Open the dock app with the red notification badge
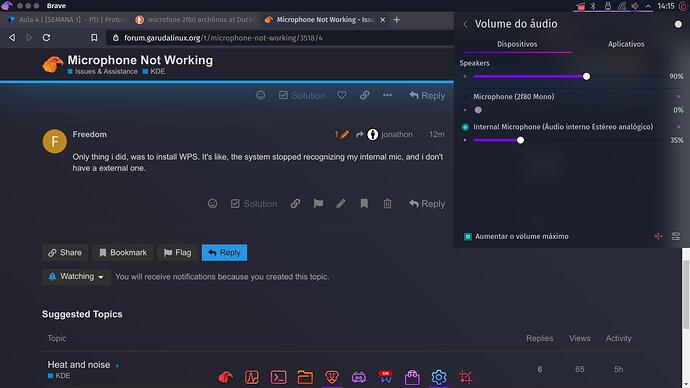The width and height of the screenshot is (690, 388). [385, 377]
